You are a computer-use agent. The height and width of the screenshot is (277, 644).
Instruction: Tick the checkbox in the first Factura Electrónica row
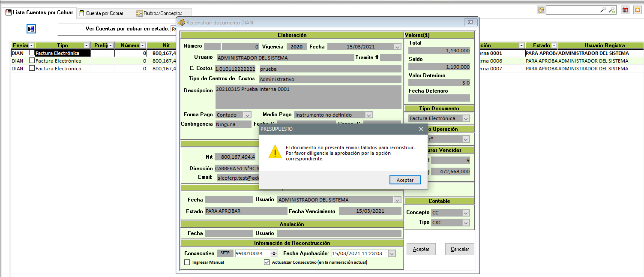32,53
